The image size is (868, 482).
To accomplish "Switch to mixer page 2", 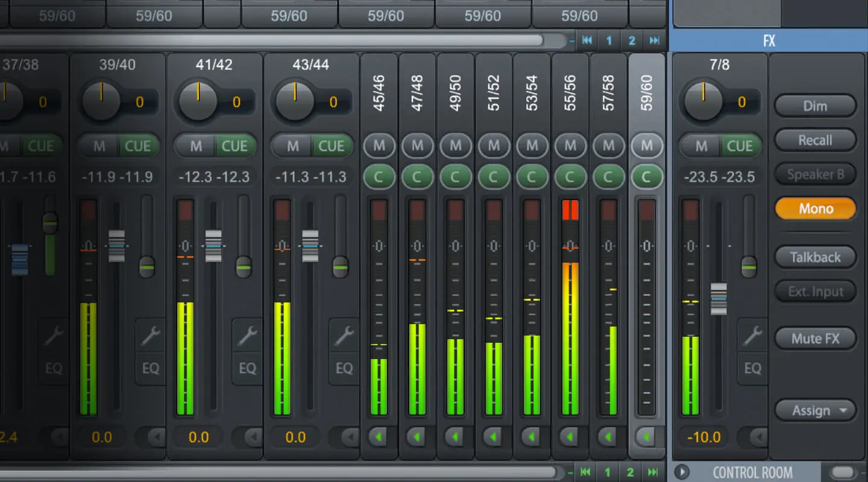I will pyautogui.click(x=631, y=41).
